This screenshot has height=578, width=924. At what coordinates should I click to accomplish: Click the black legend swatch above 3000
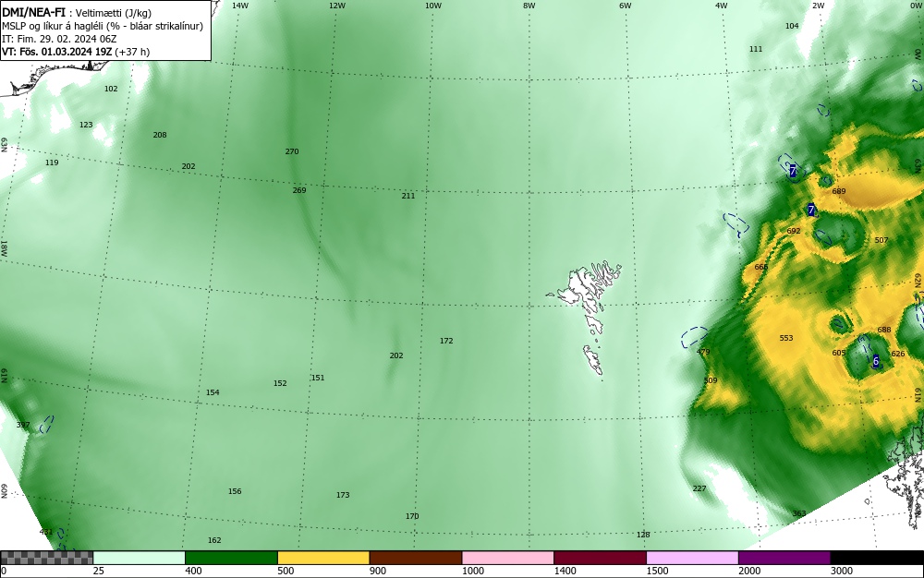(877, 558)
